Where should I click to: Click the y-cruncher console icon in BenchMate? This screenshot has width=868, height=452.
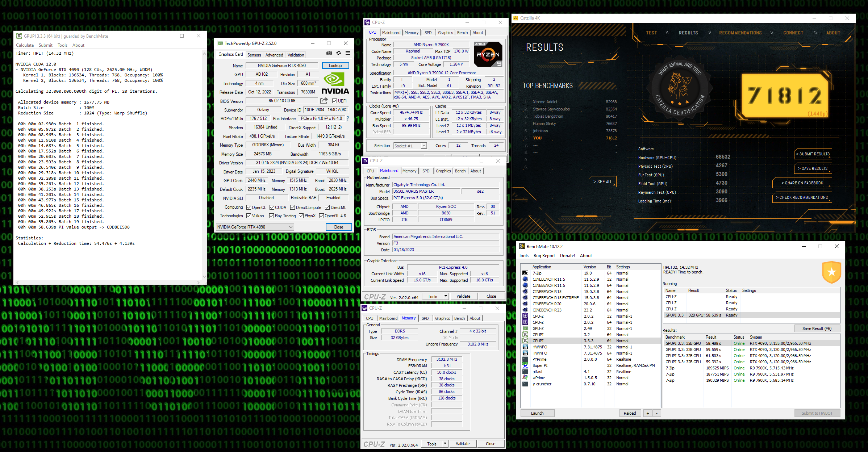pos(525,384)
